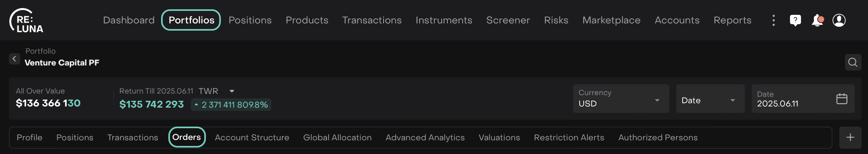Click the RE:LUNA logo
The height and width of the screenshot is (154, 868).
click(x=26, y=21)
